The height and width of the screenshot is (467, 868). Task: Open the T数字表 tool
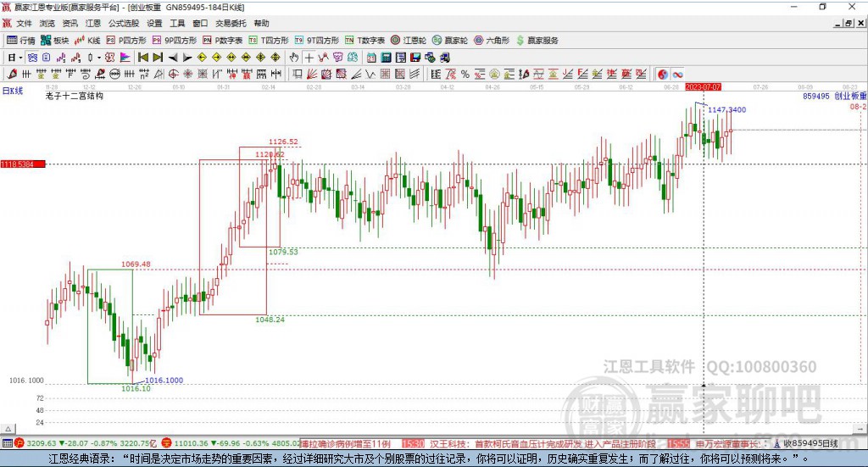click(364, 41)
